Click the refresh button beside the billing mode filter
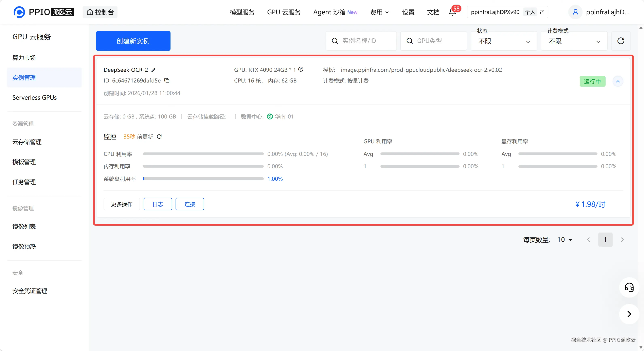Viewport: 644px width, 351px height. 621,41
